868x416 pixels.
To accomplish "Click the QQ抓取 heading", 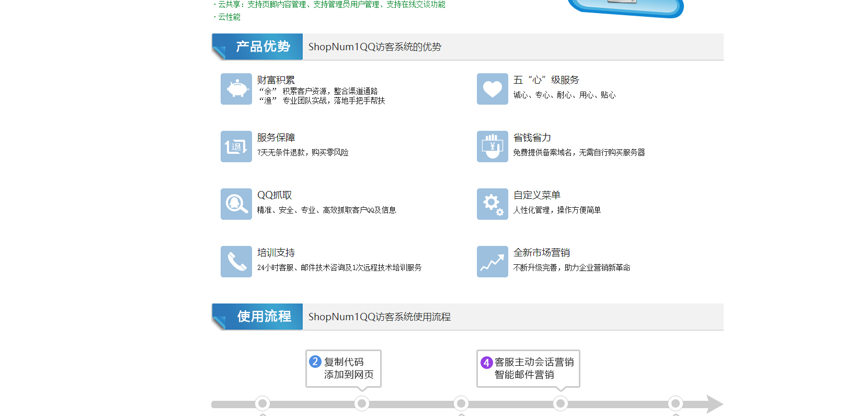I will pyautogui.click(x=275, y=195).
